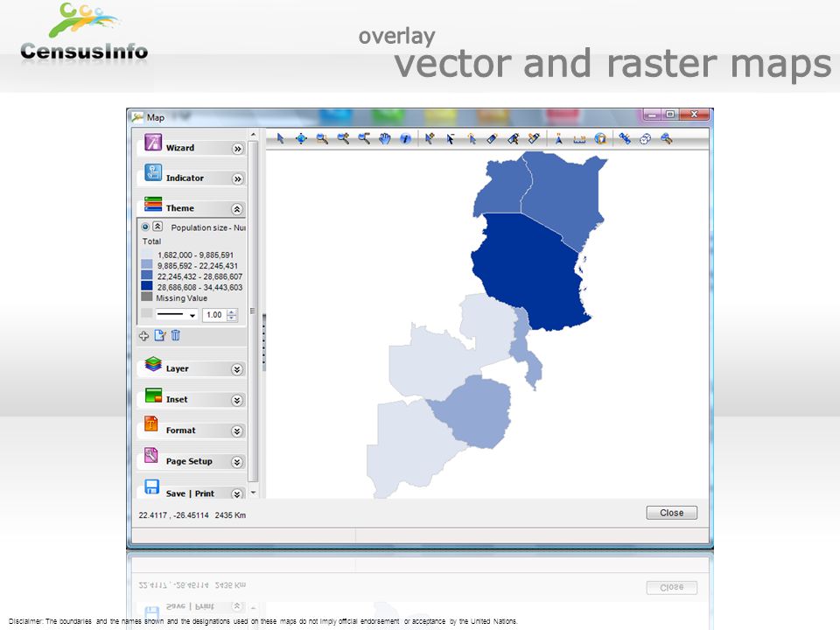
Task: Expand the Indicator section chevron
Action: [238, 178]
